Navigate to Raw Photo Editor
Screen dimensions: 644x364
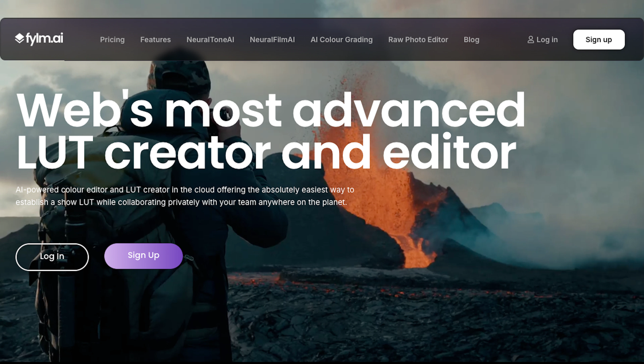tap(418, 40)
